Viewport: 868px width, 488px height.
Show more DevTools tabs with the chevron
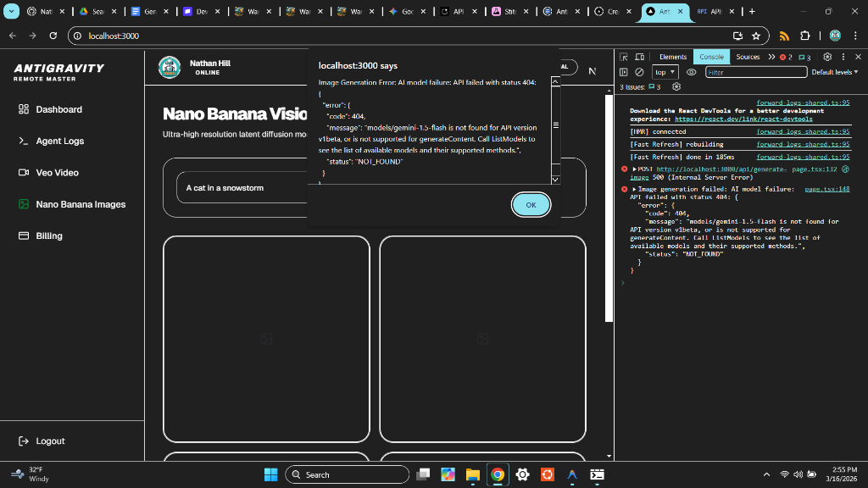coord(771,57)
